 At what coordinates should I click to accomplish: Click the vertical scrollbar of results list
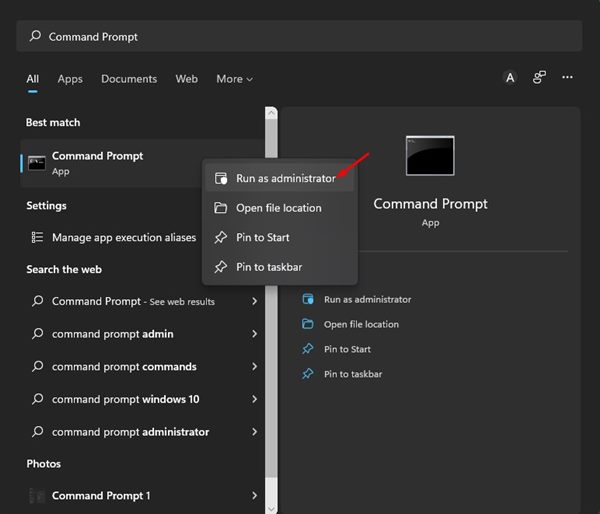click(x=270, y=300)
